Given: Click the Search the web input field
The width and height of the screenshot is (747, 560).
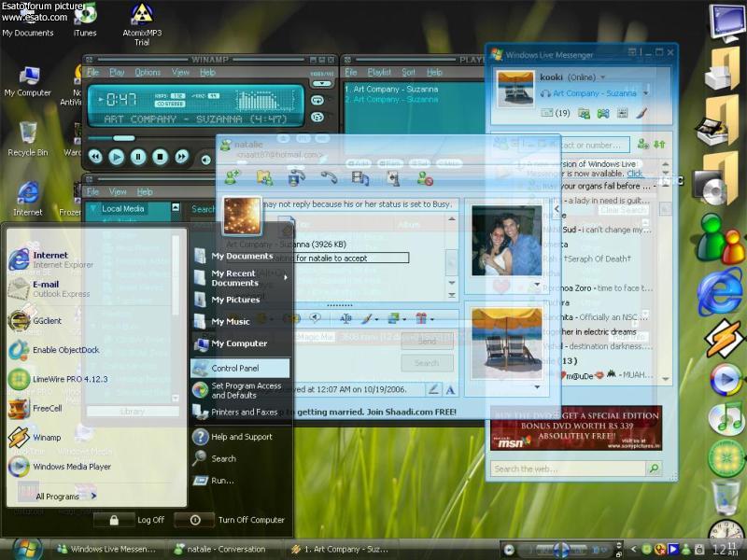Looking at the screenshot, I should click(x=570, y=469).
